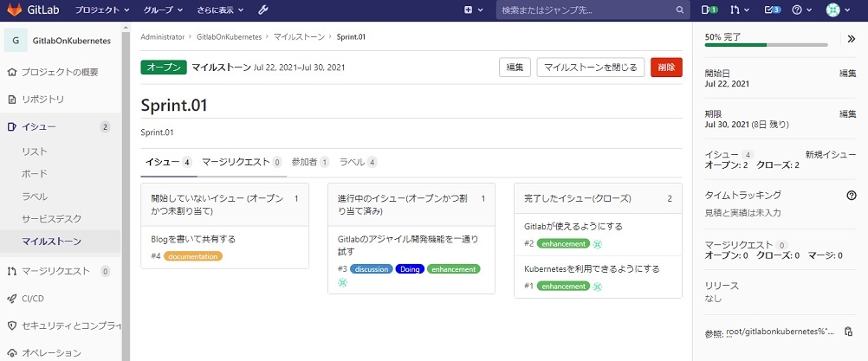Click the GitLab logo
The image size is (868, 361).
coord(31,10)
